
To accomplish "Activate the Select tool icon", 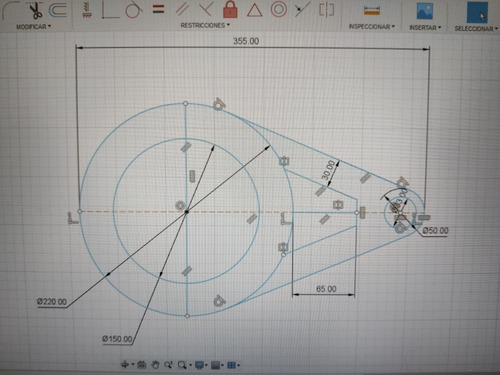I will point(477,12).
